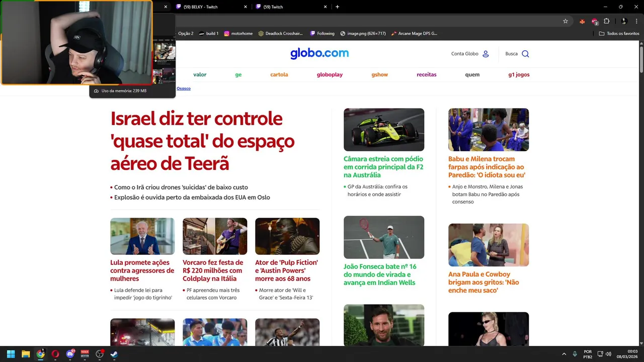Go to the gshow section
The width and height of the screenshot is (644, 362).
(380, 74)
